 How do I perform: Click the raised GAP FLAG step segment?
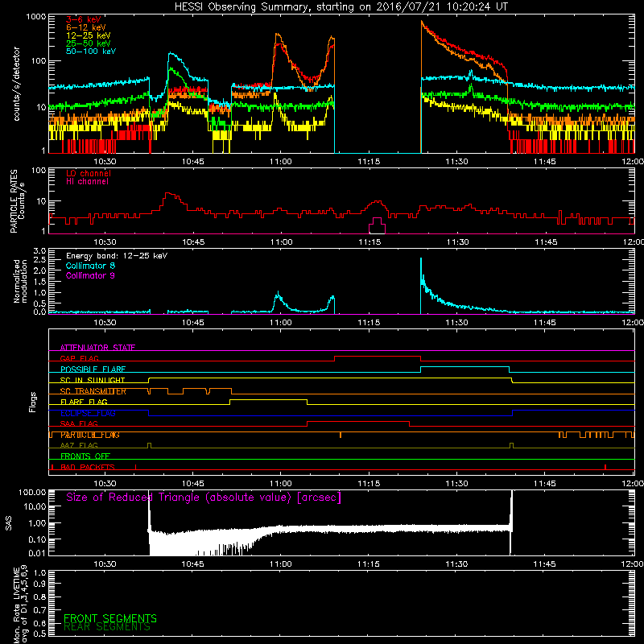(378, 357)
